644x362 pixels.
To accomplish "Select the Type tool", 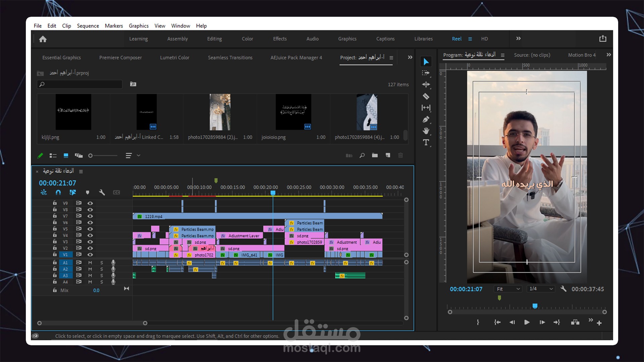I will coord(426,142).
